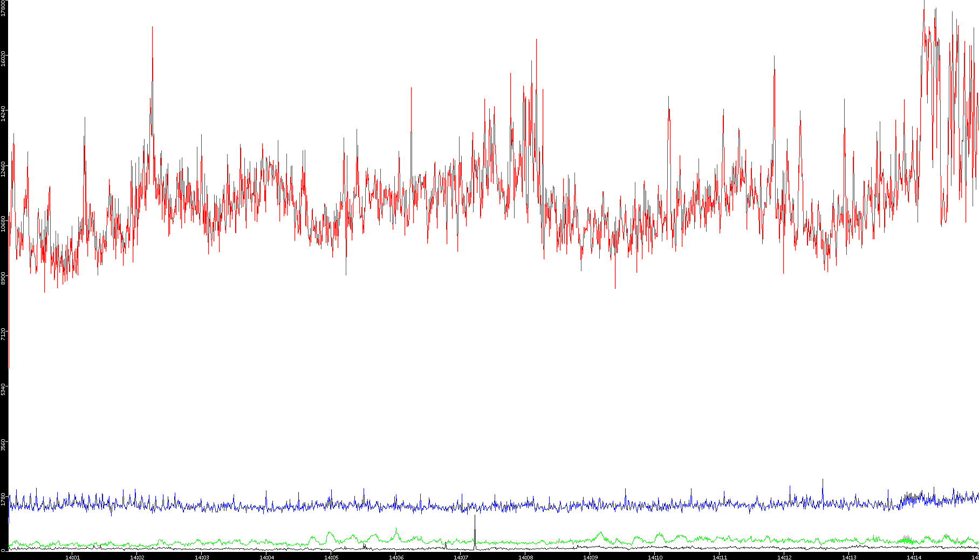The height and width of the screenshot is (560, 979).
Task: Click the 14:01 time axis label
Action: (72, 557)
